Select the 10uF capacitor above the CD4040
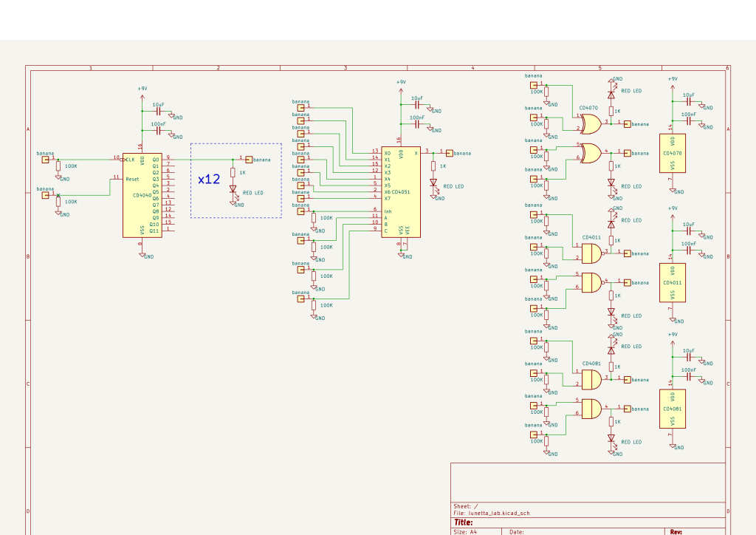 [x=158, y=112]
